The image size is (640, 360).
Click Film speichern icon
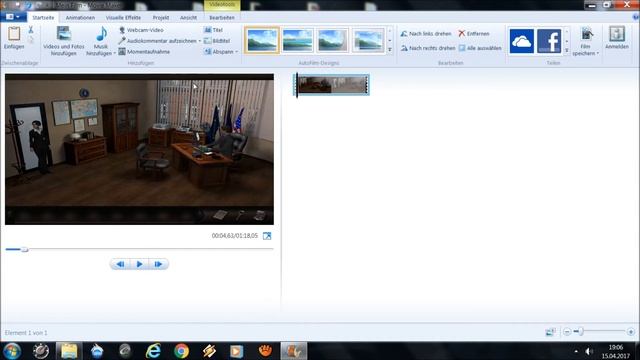pyautogui.click(x=587, y=35)
